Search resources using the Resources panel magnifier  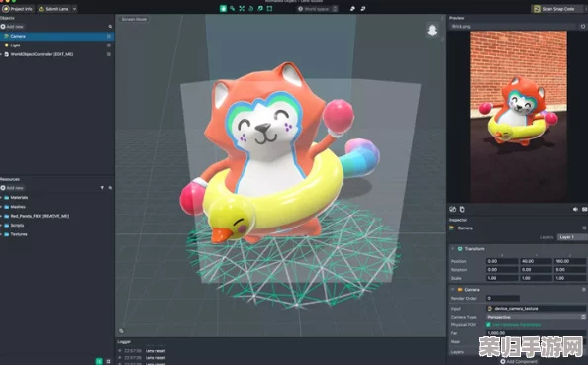(110, 188)
